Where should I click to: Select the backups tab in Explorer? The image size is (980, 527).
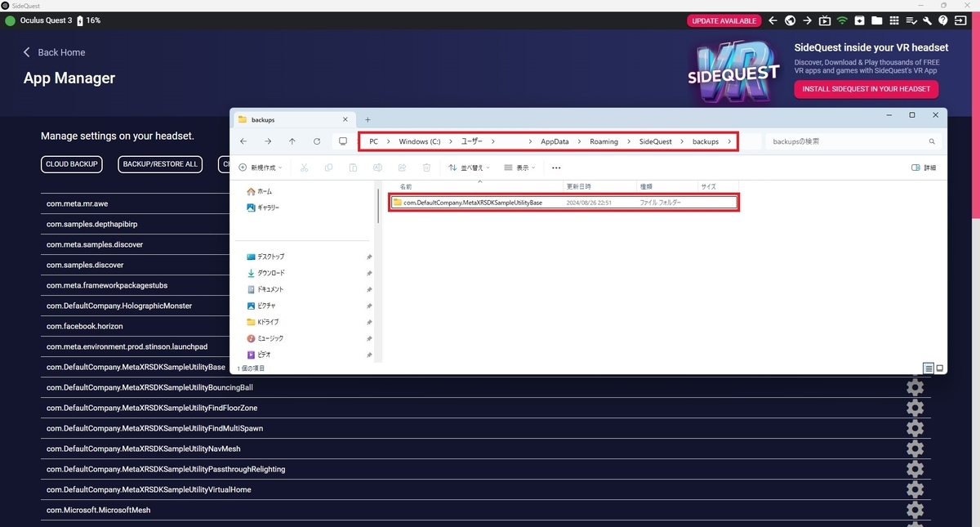(292, 119)
